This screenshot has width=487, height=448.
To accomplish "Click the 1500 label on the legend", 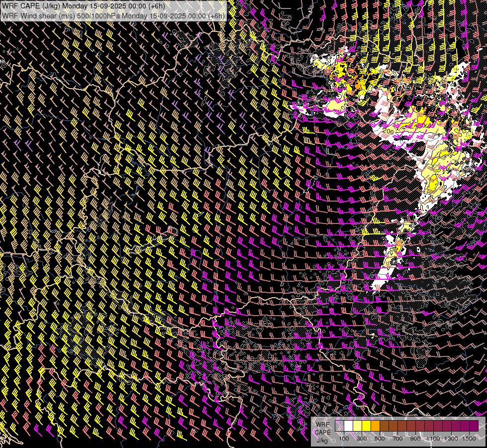I will point(469,439).
